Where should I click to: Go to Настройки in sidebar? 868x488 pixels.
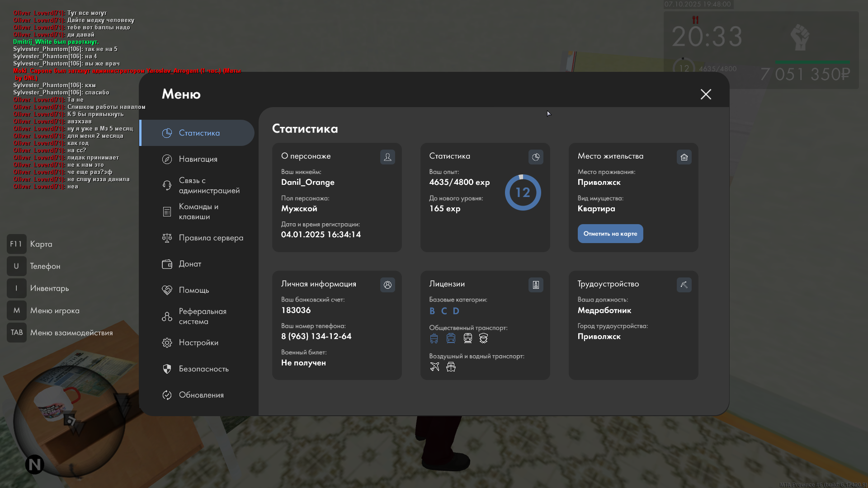tap(198, 343)
